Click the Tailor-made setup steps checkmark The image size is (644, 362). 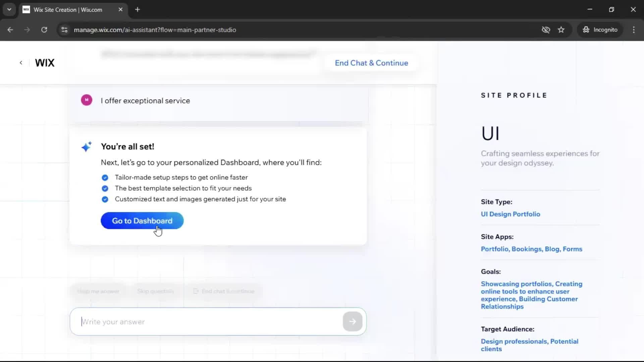[105, 178]
